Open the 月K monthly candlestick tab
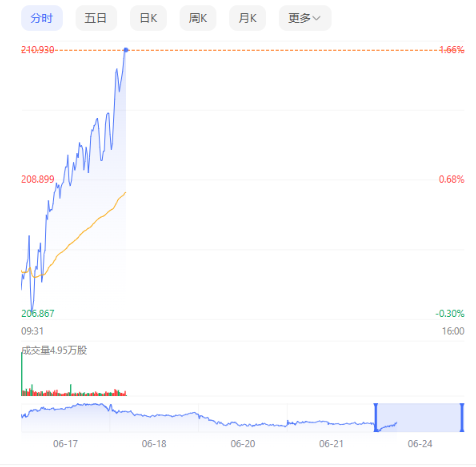Screen dimensions: 476x467 tap(247, 18)
